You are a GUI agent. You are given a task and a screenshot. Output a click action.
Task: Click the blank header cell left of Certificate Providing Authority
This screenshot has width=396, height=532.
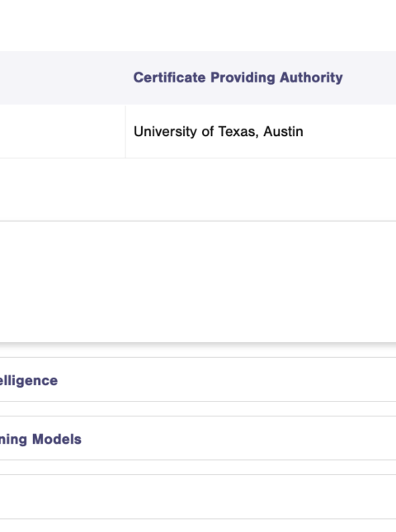(x=63, y=78)
